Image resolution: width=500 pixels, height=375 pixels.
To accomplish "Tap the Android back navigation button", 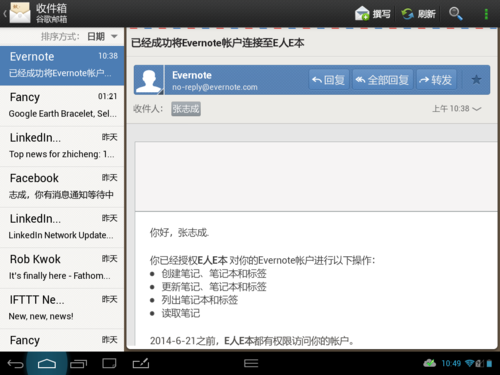I will (15, 364).
